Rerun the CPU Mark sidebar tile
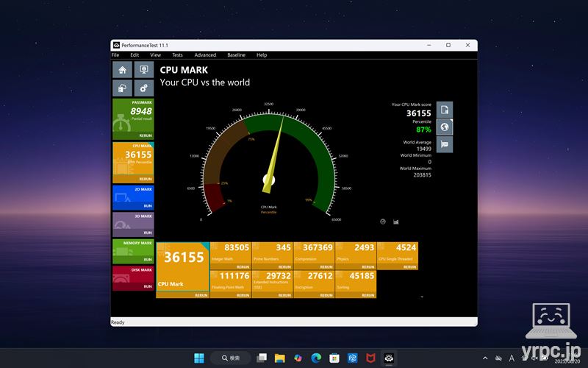The image size is (588, 368). coord(146,179)
